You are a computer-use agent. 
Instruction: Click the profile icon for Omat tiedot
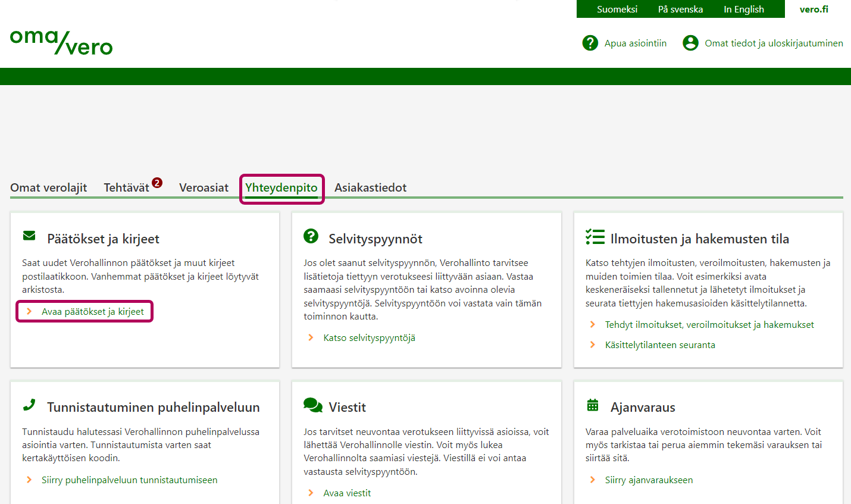(690, 43)
